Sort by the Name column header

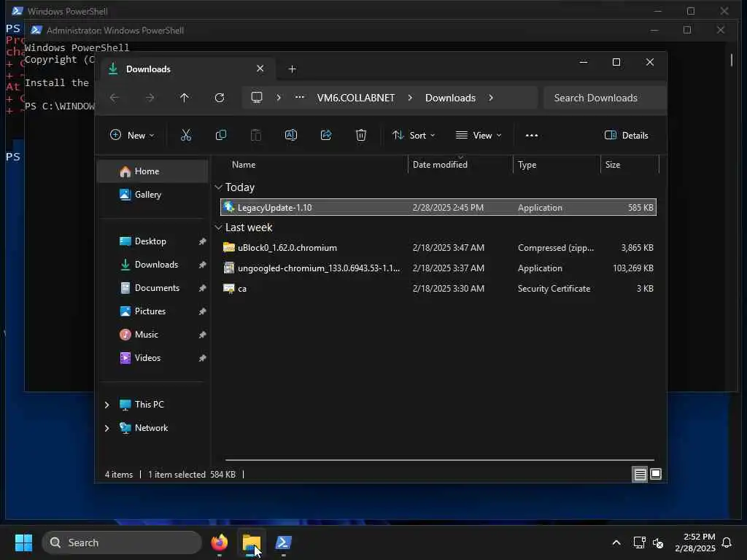(x=314, y=164)
